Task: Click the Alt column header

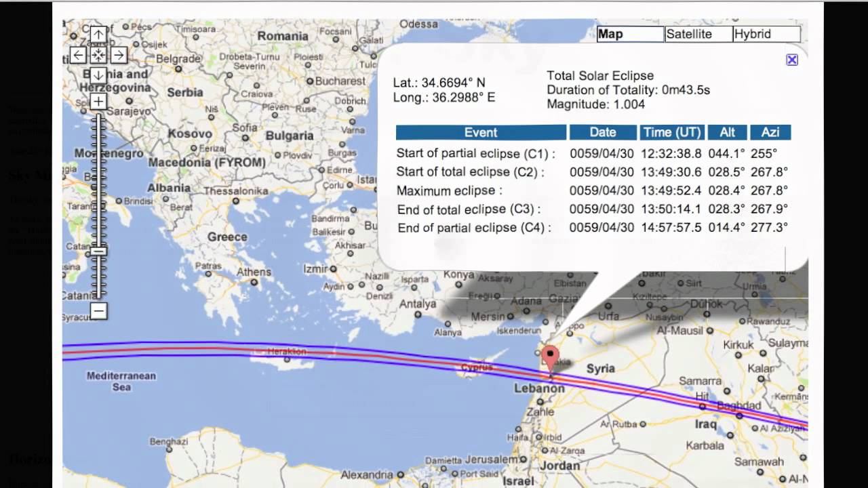Action: tap(727, 132)
